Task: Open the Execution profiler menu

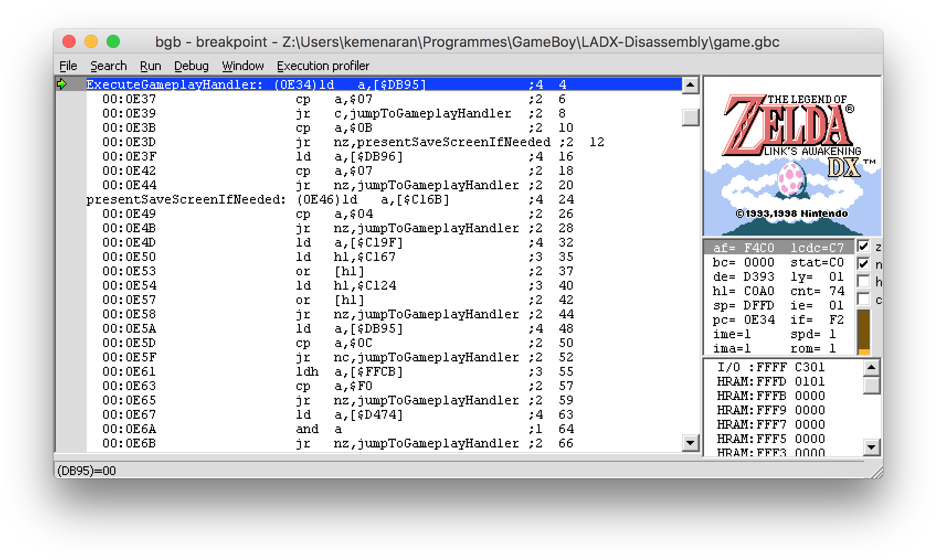Action: click(x=323, y=66)
